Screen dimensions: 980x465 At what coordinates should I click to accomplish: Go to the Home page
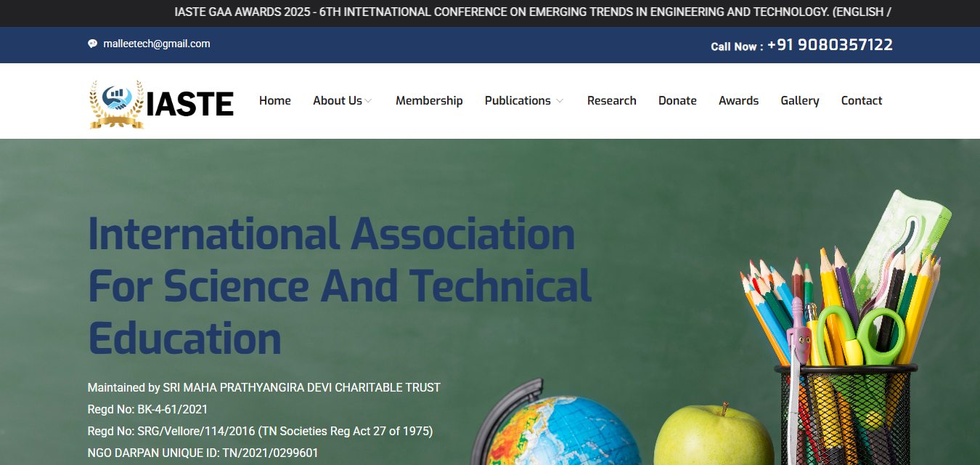pyautogui.click(x=274, y=101)
